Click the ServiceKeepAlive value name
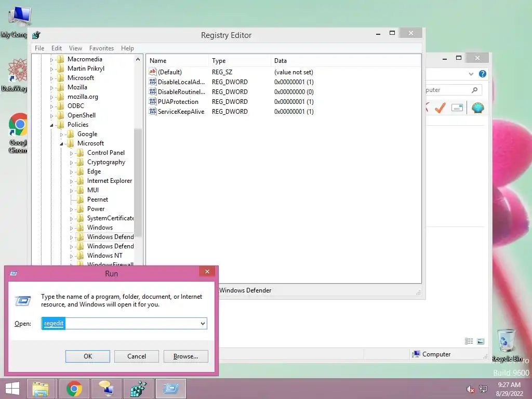Image resolution: width=532 pixels, height=399 pixels. point(181,112)
